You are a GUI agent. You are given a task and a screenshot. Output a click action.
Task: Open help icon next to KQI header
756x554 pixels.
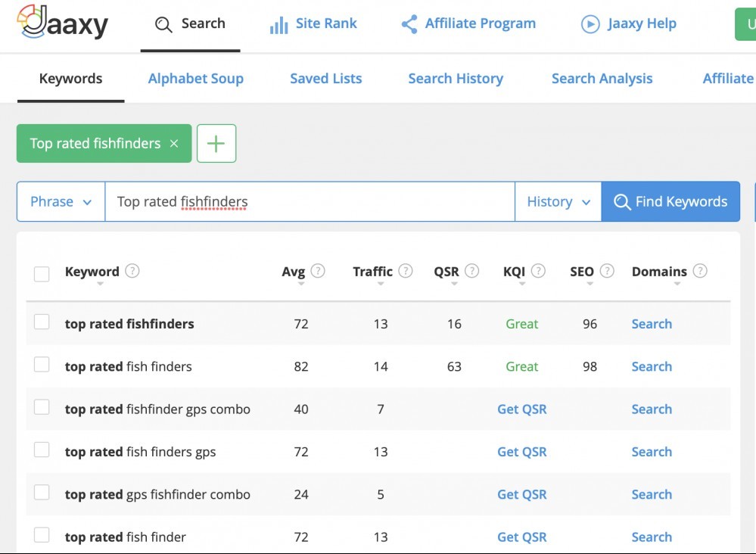pos(538,271)
